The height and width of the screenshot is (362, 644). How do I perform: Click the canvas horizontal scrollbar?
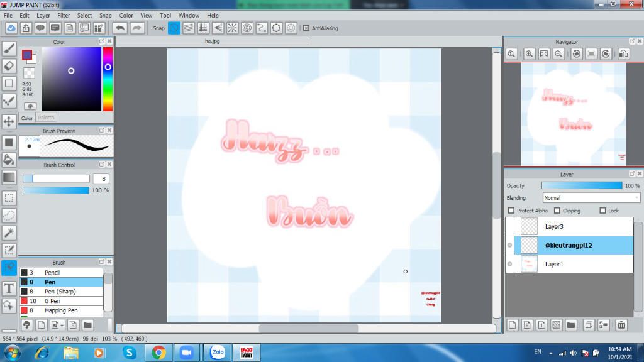(308, 328)
